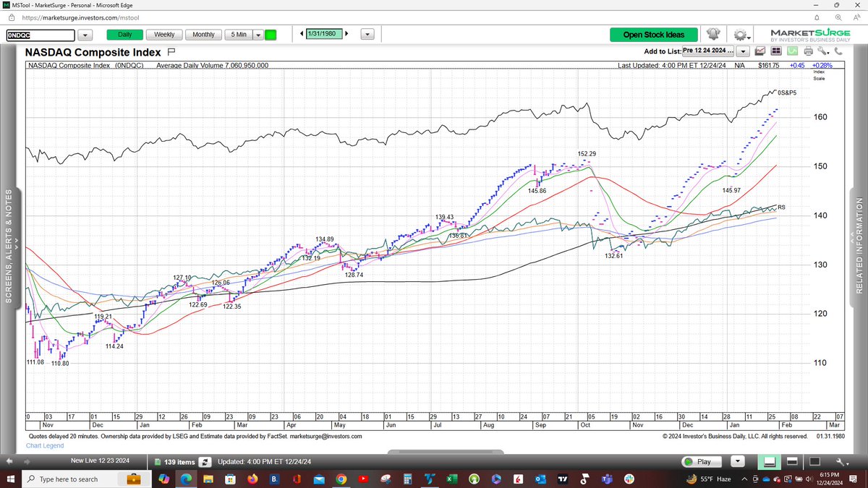Open Chrome from the taskbar
The image size is (868, 488).
(x=341, y=479)
